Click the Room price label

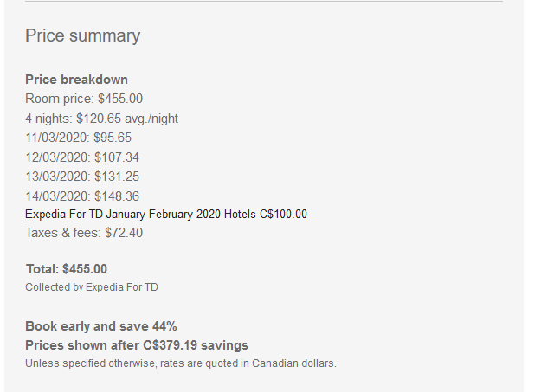[x=60, y=99]
